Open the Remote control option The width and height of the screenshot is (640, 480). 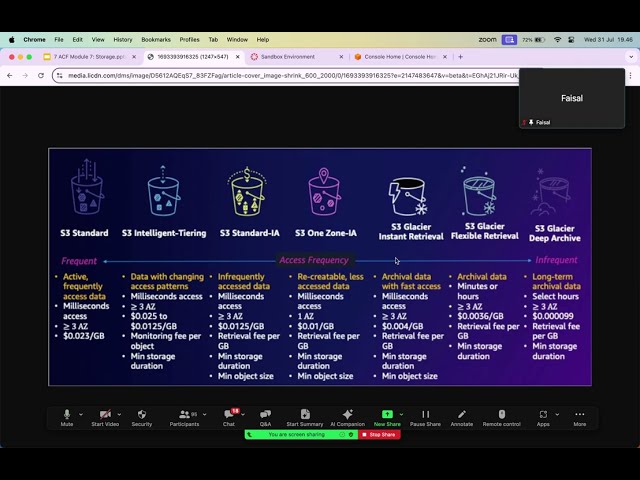click(502, 415)
